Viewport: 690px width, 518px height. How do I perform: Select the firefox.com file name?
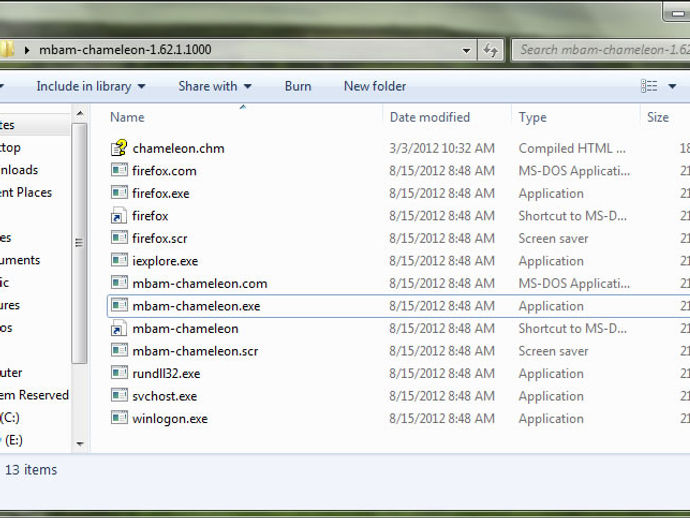(164, 171)
